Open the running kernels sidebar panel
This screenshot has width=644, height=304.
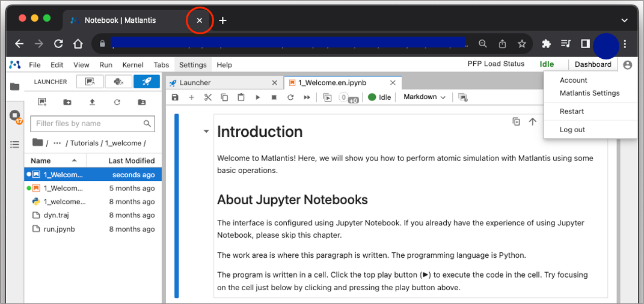(x=15, y=117)
